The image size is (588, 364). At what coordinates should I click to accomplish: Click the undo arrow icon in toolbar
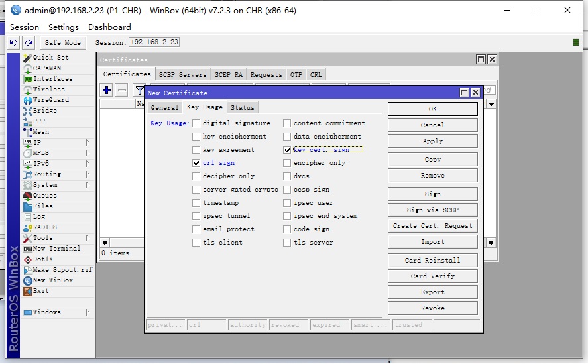tap(14, 42)
